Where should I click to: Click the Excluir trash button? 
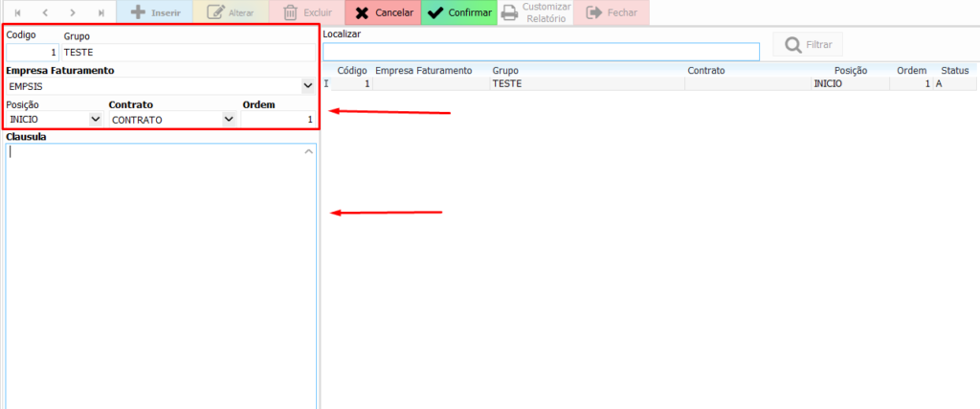pyautogui.click(x=306, y=12)
